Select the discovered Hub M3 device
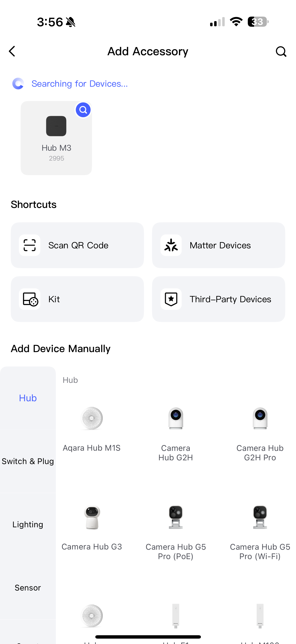The height and width of the screenshot is (644, 296). point(56,138)
